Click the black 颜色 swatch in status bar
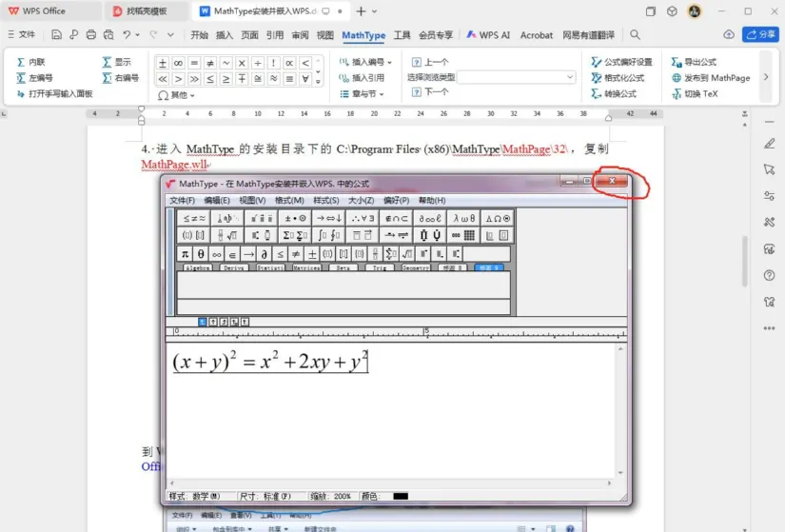 click(x=401, y=496)
